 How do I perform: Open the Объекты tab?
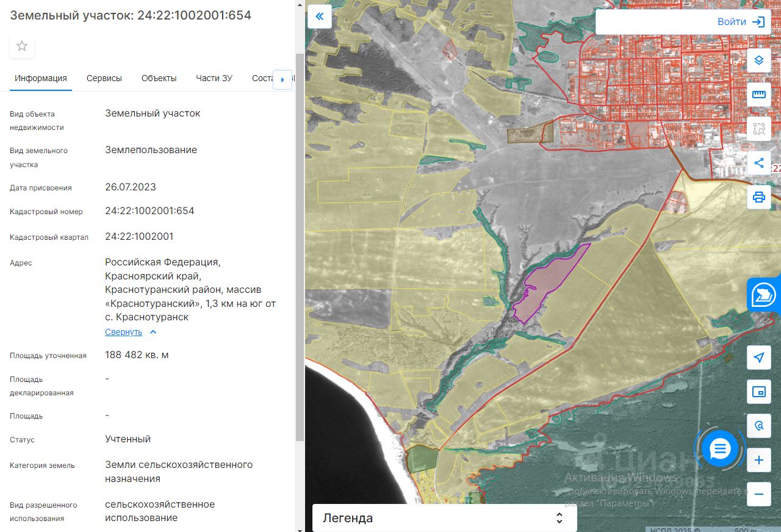point(159,78)
